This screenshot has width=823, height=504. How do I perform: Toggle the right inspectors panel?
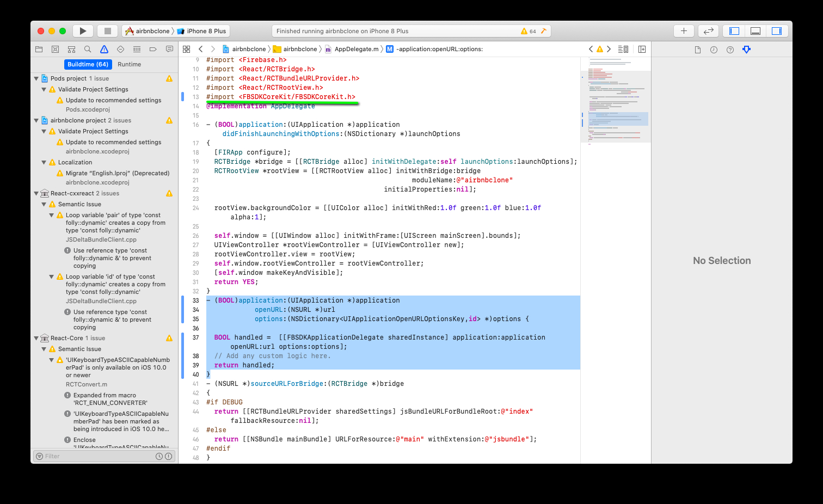tap(777, 31)
